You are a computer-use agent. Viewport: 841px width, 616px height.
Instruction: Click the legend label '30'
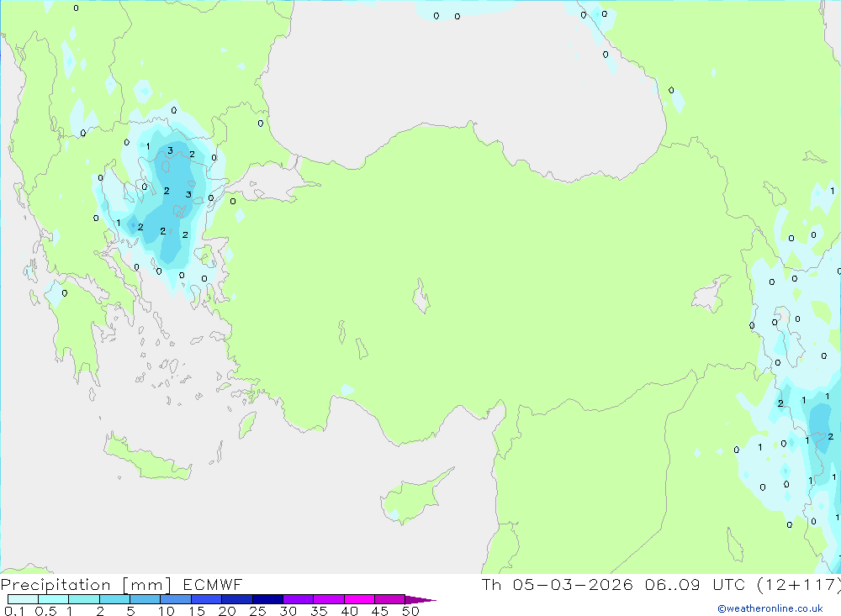pos(288,611)
